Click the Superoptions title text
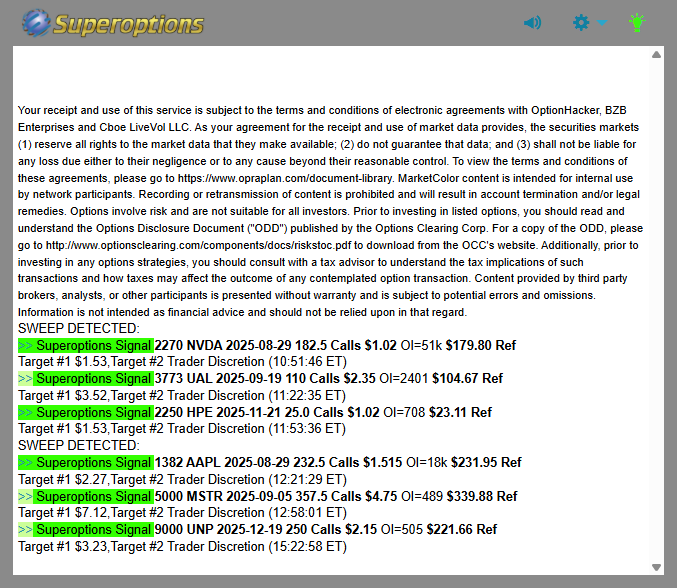This screenshot has width=677, height=588. [x=128, y=24]
